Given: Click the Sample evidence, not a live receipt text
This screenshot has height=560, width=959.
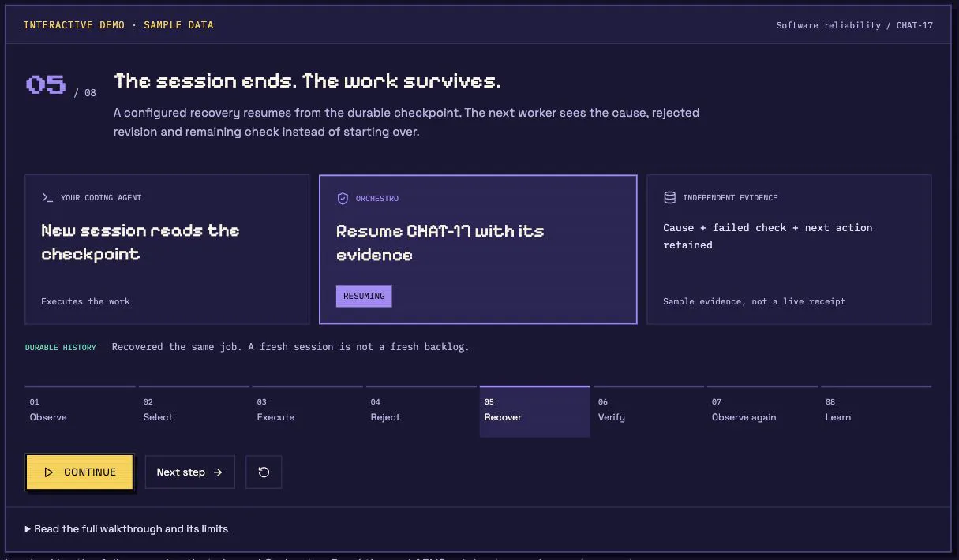Looking at the screenshot, I should [754, 301].
